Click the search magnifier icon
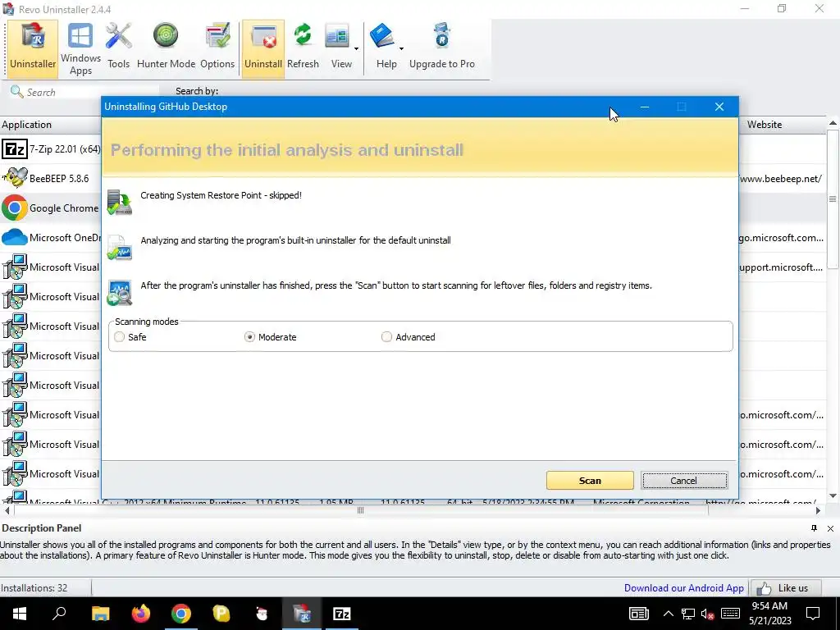This screenshot has width=840, height=630. tap(16, 92)
